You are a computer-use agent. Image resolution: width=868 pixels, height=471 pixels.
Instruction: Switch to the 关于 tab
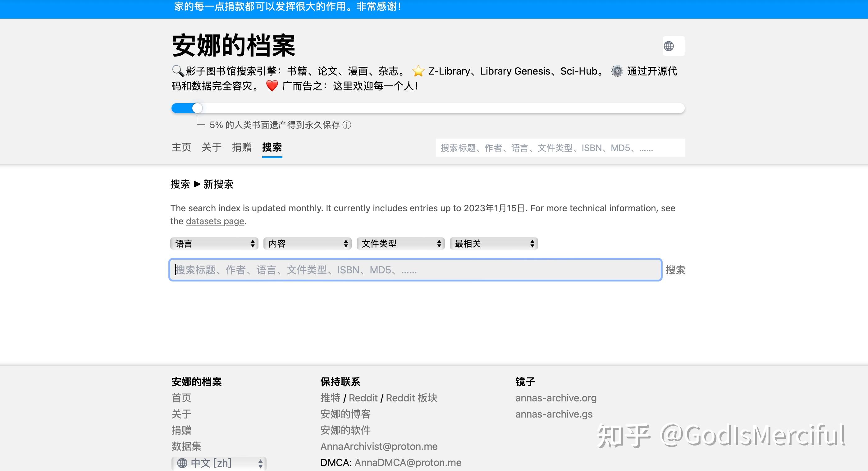point(211,147)
